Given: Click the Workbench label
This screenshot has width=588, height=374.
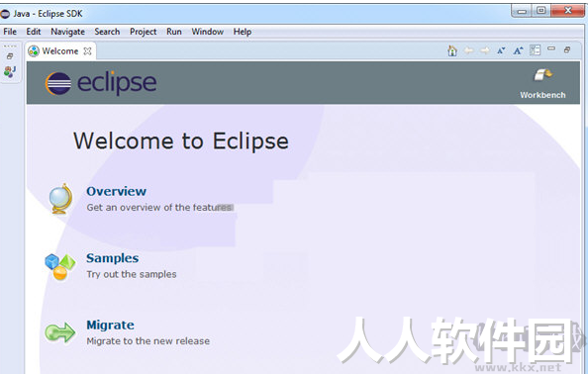Looking at the screenshot, I should click(x=542, y=95).
